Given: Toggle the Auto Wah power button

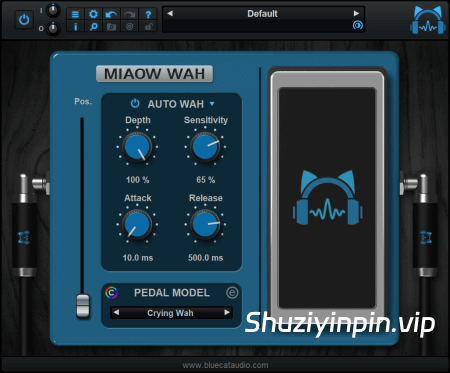Looking at the screenshot, I should click(x=135, y=103).
